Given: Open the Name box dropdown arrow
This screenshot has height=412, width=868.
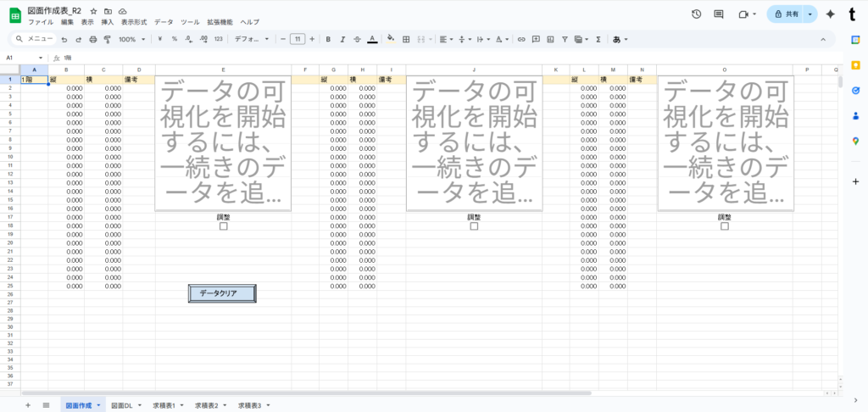Looking at the screenshot, I should [41, 58].
